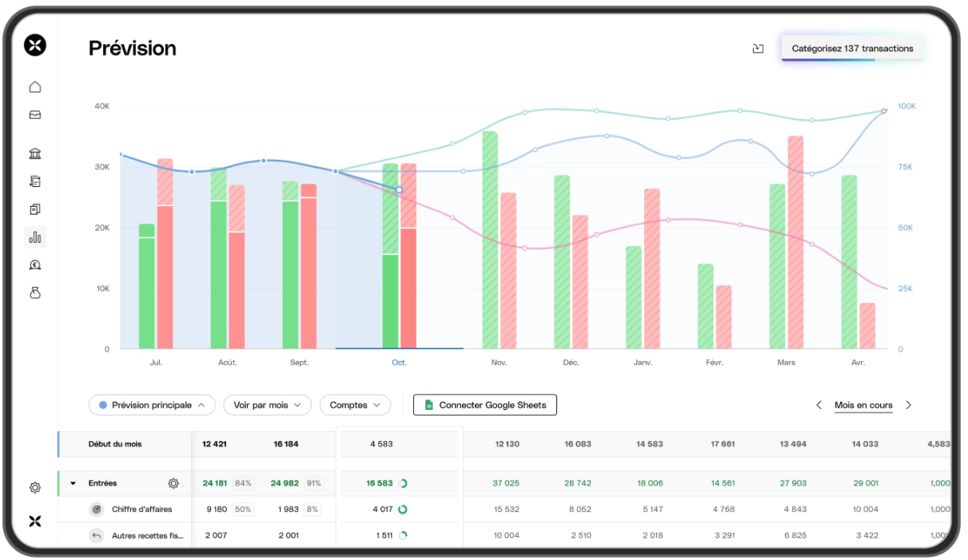Click the invoice document sidebar icon
968x560 pixels.
click(35, 181)
